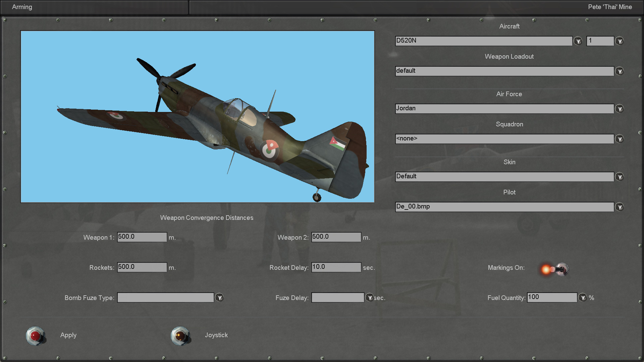Click the Pete 'Thai' Mine header
Image resolution: width=644 pixels, height=362 pixels.
[x=609, y=7]
